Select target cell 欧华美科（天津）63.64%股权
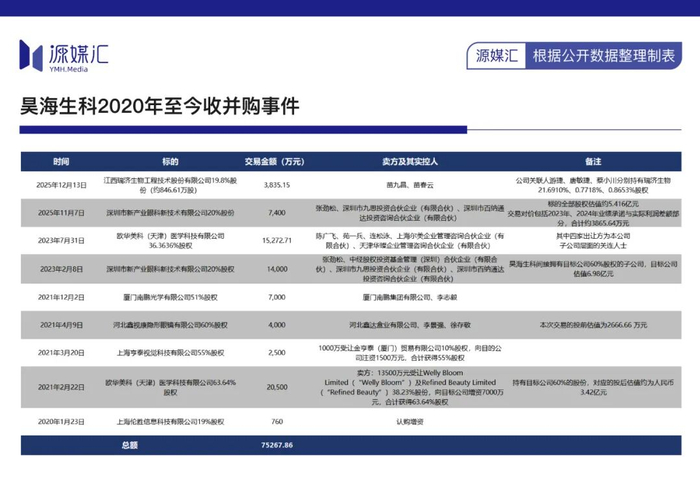The height and width of the screenshot is (477, 700). 170,388
